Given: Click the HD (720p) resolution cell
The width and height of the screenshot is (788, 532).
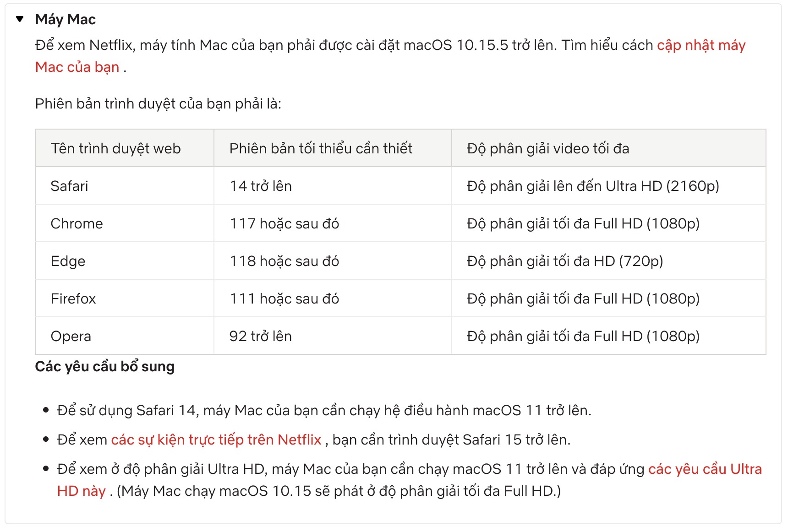Looking at the screenshot, I should click(609, 261).
